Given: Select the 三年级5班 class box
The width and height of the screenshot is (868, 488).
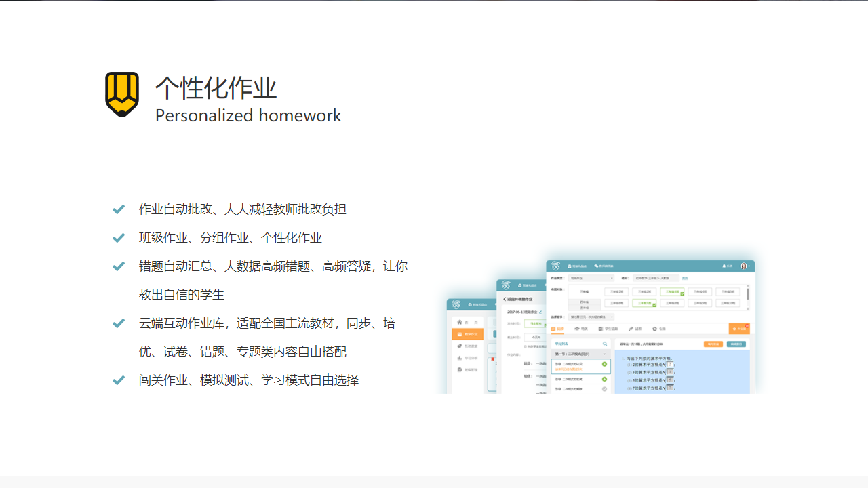Looking at the screenshot, I should point(728,292).
